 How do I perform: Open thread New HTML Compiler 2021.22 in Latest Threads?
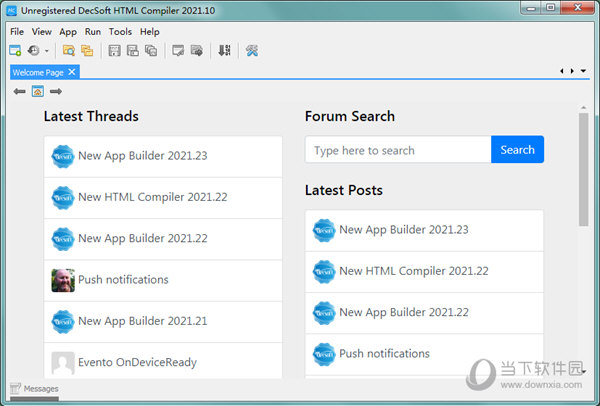pos(163,197)
